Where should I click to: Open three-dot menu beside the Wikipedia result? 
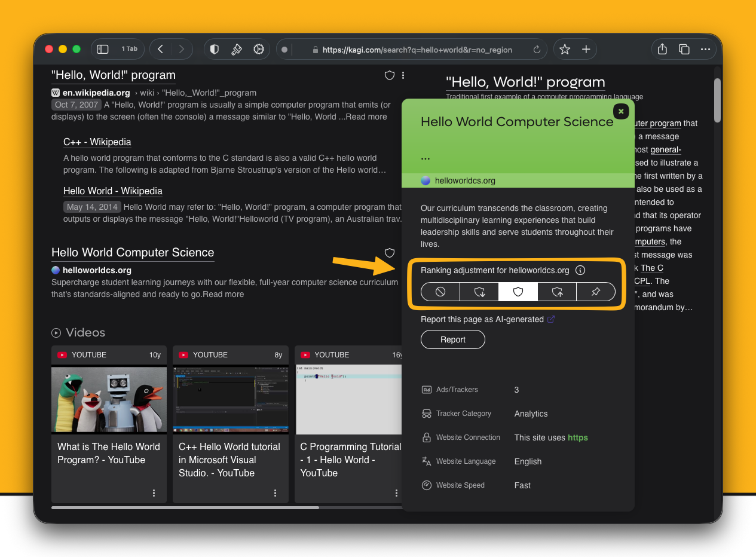(403, 75)
